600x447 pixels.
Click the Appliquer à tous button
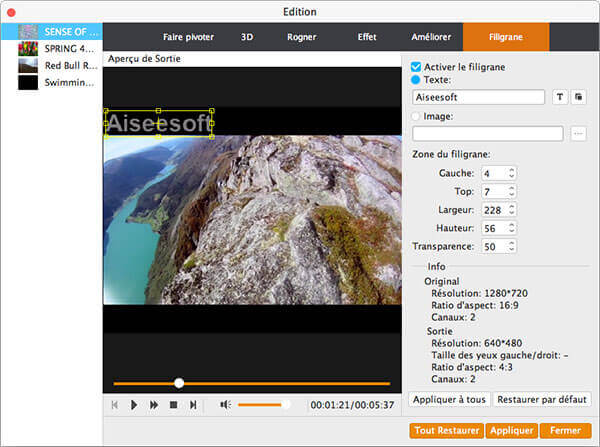click(448, 400)
